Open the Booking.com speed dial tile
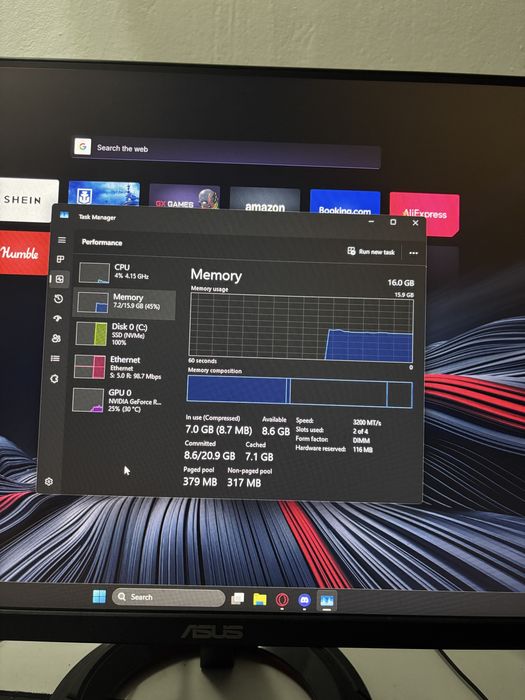 click(345, 202)
